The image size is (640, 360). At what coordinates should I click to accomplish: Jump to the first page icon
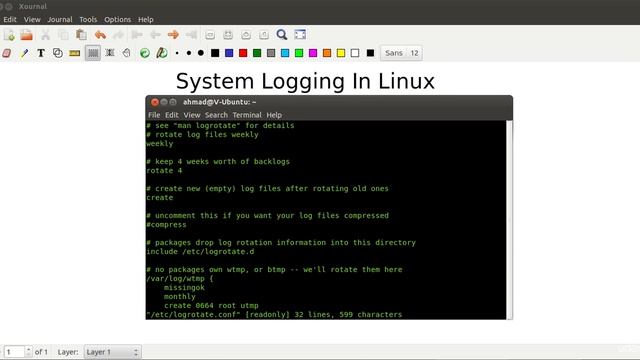(137, 35)
